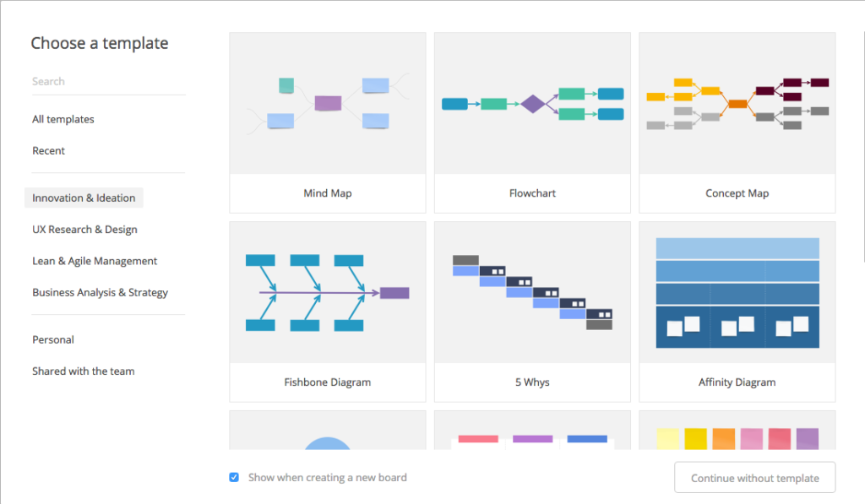The image size is (865, 504).
Task: Select Innovation & Ideation category
Action: click(x=84, y=198)
